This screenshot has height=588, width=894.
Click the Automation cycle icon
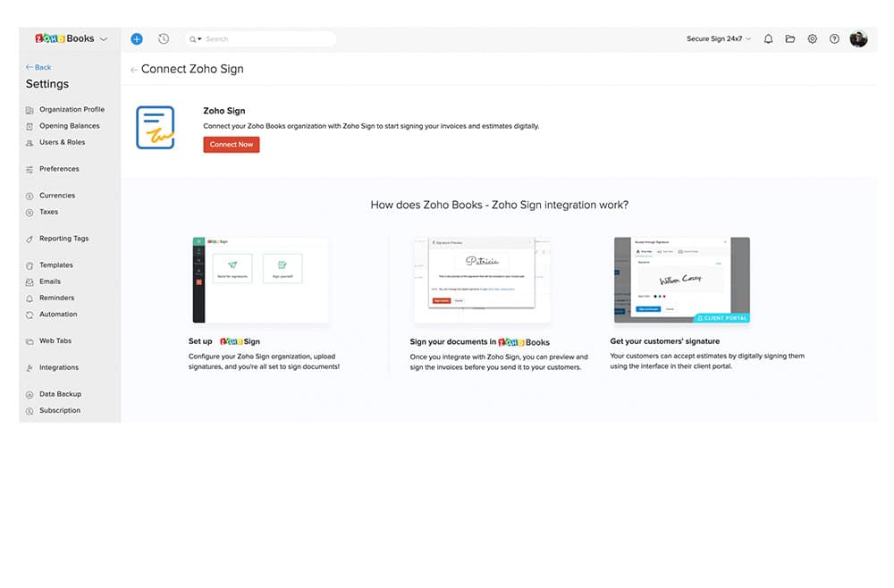coord(30,315)
